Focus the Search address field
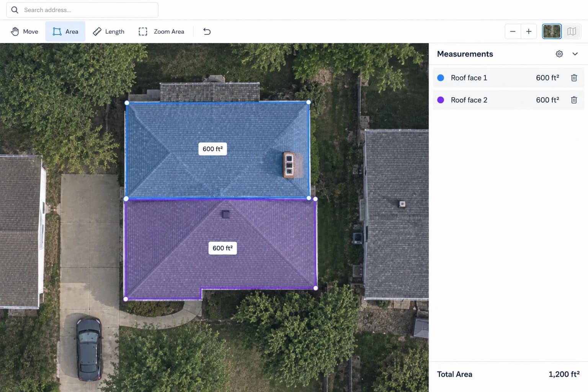Screen dimensions: 588x392 [82, 10]
